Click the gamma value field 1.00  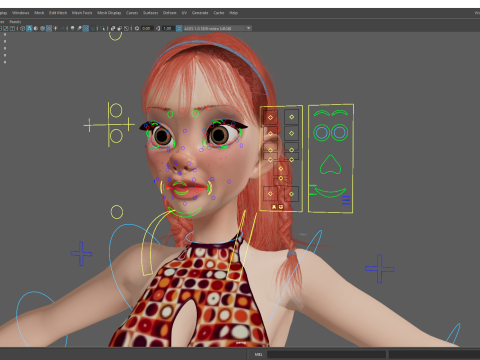point(168,28)
